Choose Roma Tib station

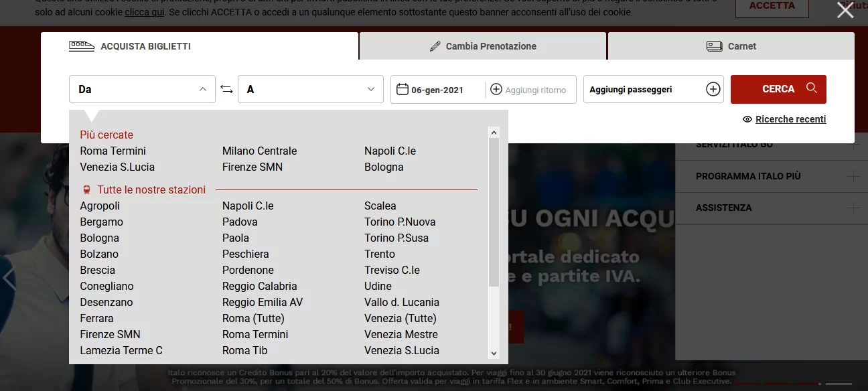coord(245,350)
